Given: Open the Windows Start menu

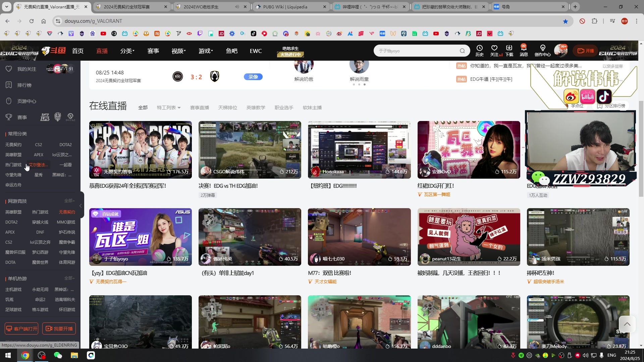Looking at the screenshot, I should pos(8,355).
